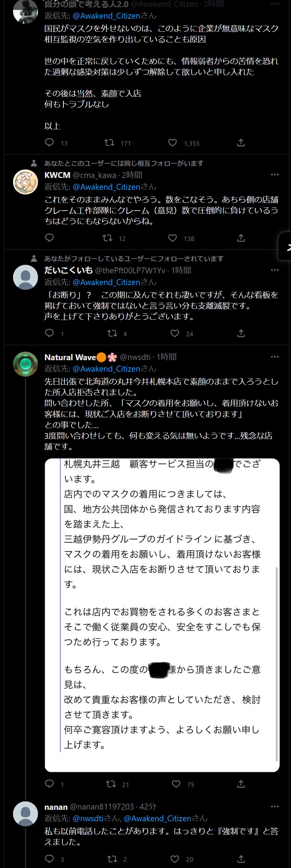Open @Awakened_Citizen link in the KWCM reply
Image resolution: width=291 pixels, height=868 pixels.
point(106,187)
